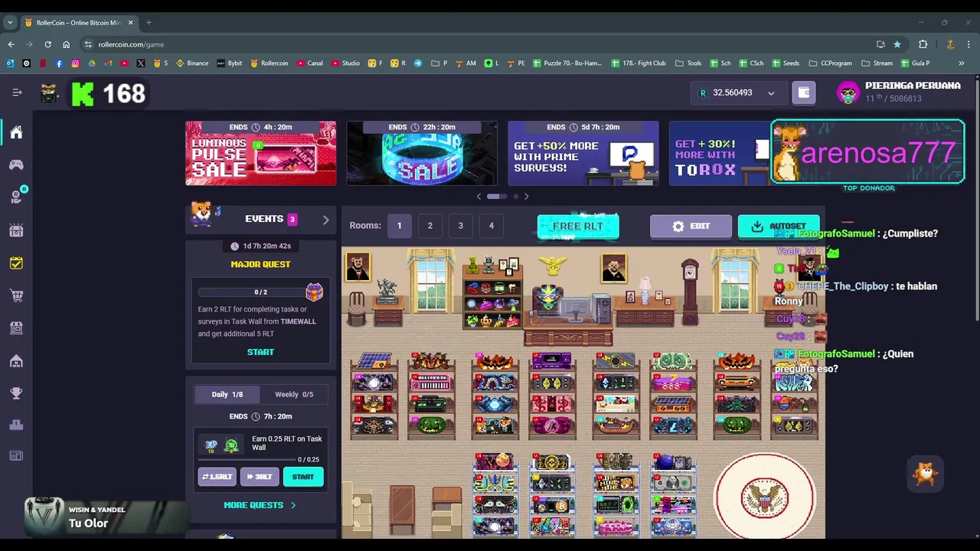Viewport: 980px width, 551px height.
Task: Open the 178.- Fight Club bookmark
Action: (639, 64)
